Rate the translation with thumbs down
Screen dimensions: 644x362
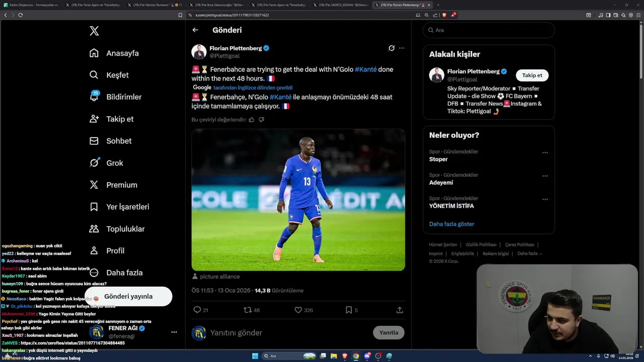pos(261,120)
